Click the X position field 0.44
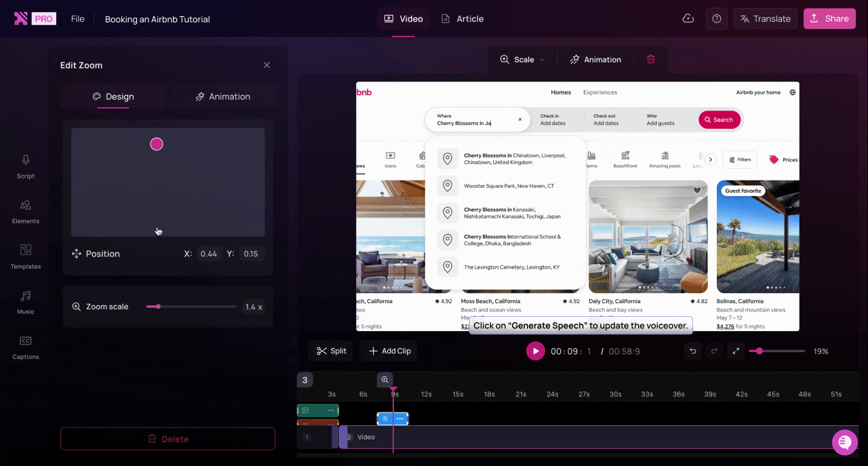868x466 pixels. pyautogui.click(x=209, y=254)
